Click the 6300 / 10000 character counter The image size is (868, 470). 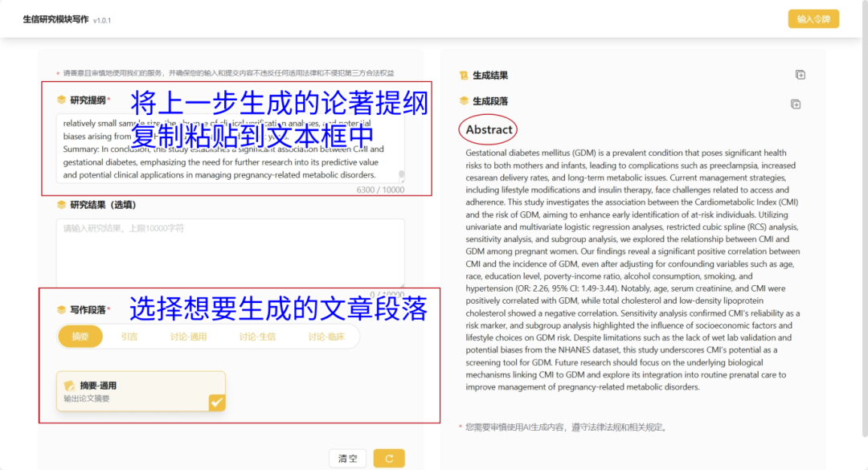(380, 190)
